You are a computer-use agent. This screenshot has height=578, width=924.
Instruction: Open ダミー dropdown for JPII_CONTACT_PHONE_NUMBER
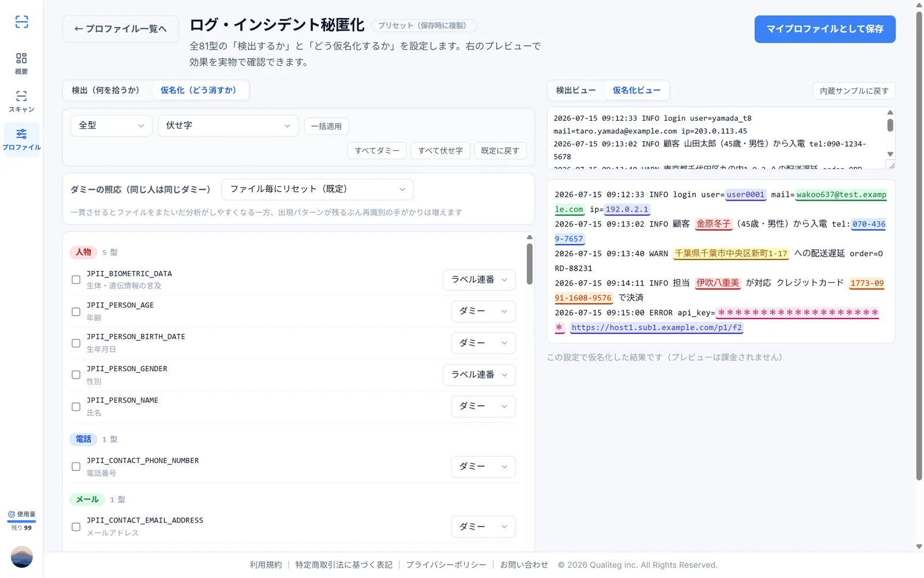[x=483, y=466]
